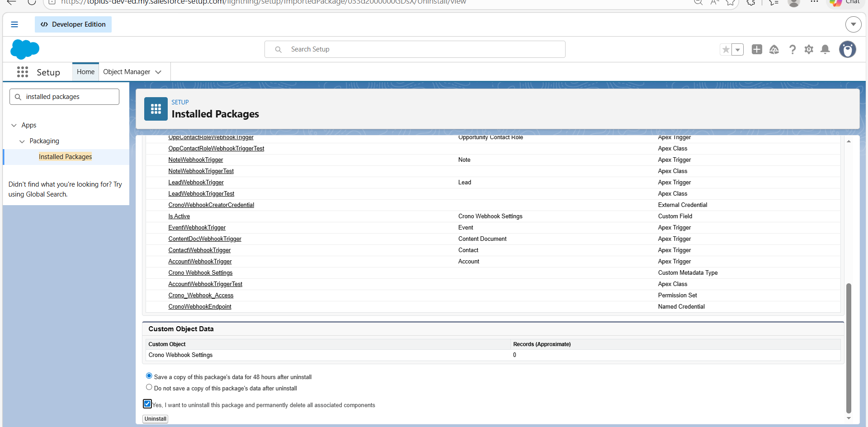This screenshot has height=427, width=868.
Task: Open the CronoWebhookCreatorCredential link
Action: [211, 205]
